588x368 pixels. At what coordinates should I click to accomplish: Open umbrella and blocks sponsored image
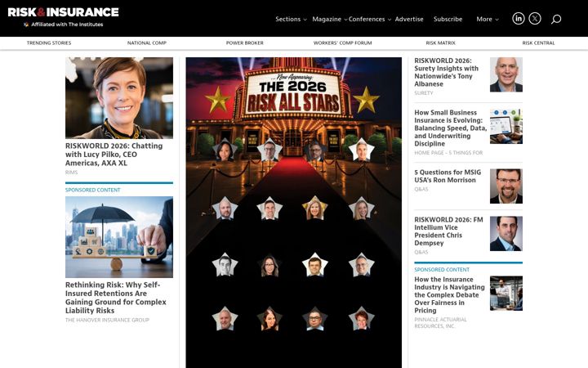click(x=119, y=237)
